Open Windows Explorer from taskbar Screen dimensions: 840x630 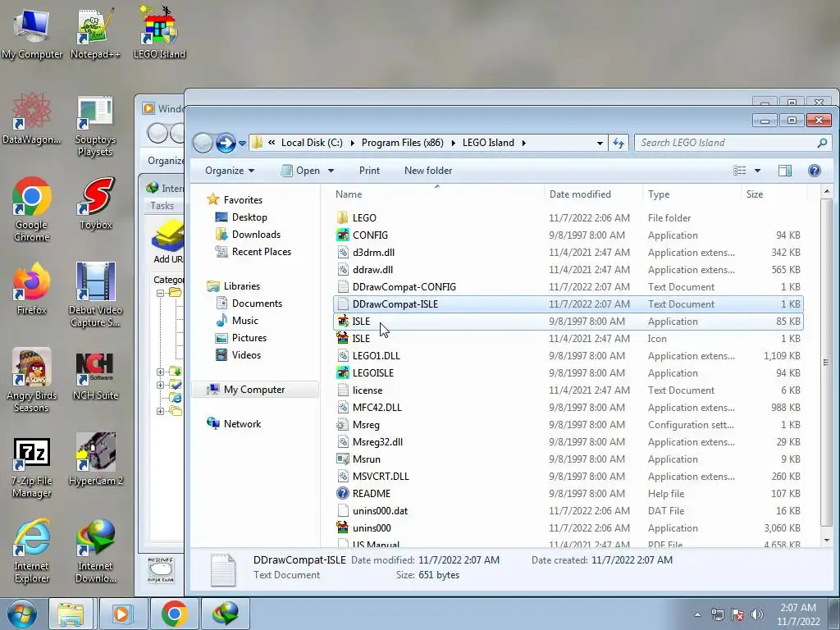pyautogui.click(x=71, y=614)
